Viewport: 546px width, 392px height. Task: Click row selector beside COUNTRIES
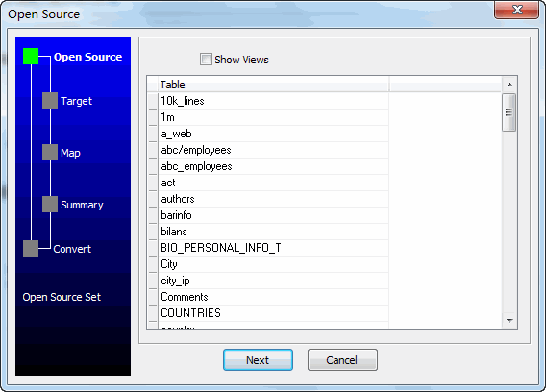(153, 313)
